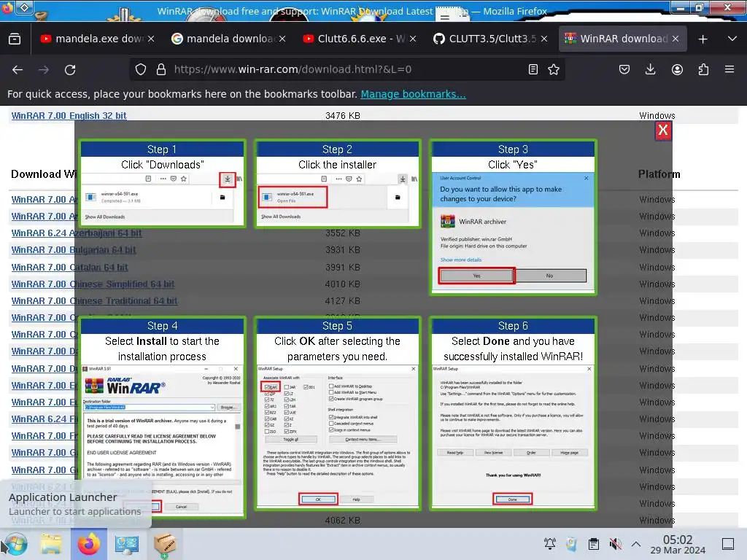This screenshot has height=560, width=747.
Task: Show site security padlock info
Action: (161, 69)
